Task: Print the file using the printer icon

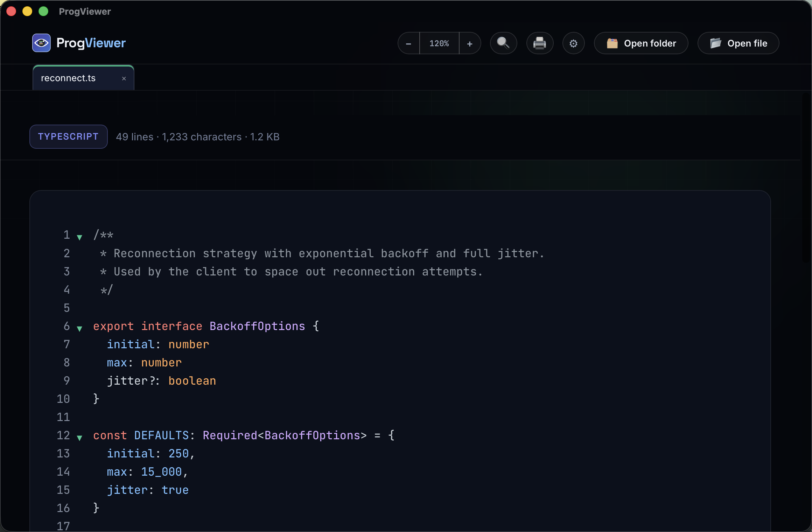Action: pyautogui.click(x=540, y=43)
